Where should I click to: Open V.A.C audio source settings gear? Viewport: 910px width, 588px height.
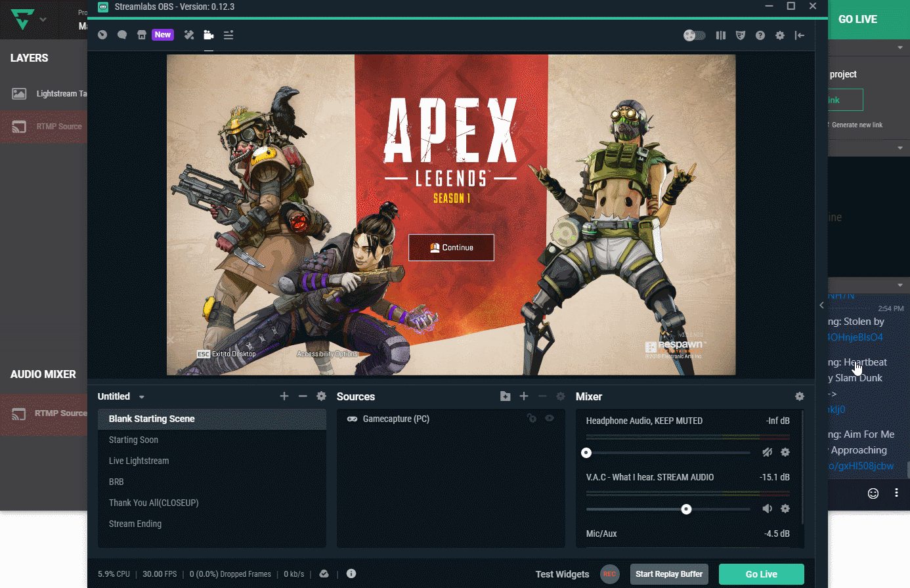point(785,509)
